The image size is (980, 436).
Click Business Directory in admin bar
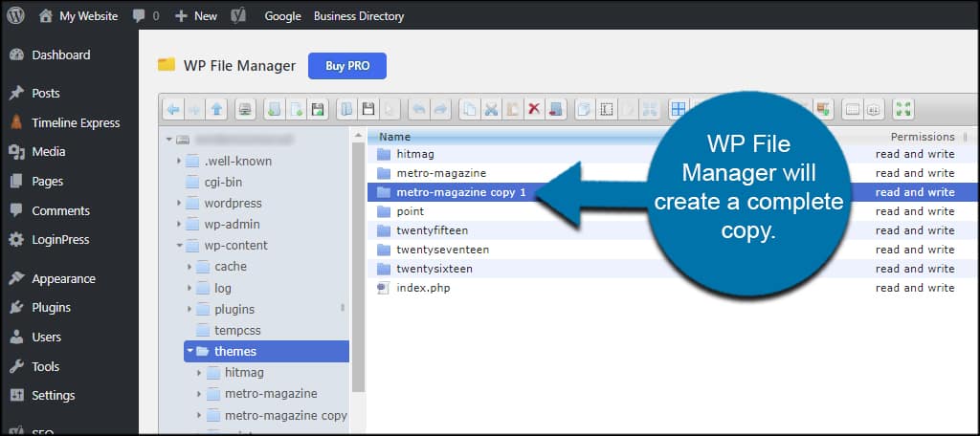click(359, 16)
